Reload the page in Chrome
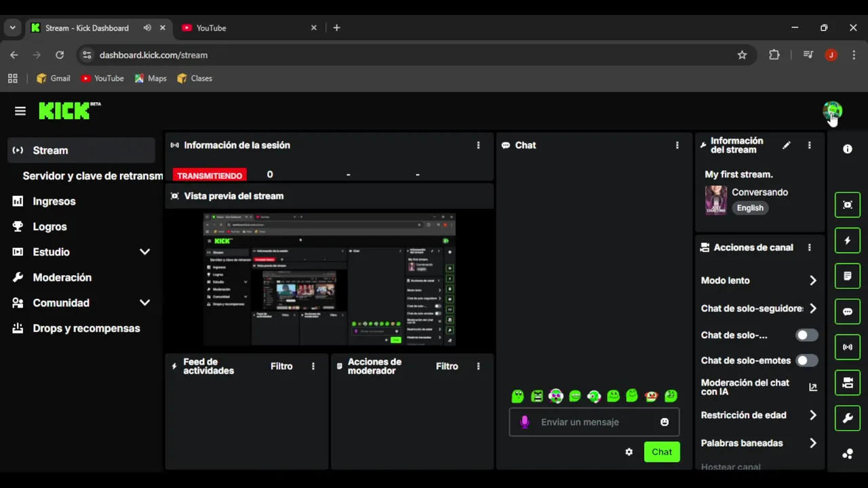This screenshot has width=868, height=488. [x=60, y=55]
